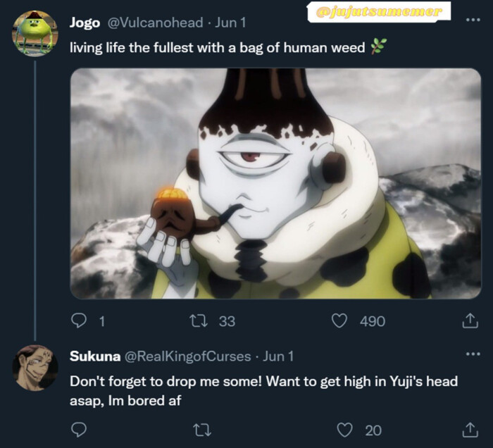Click the Sukuna display name
This screenshot has width=493, height=448.
94,356
